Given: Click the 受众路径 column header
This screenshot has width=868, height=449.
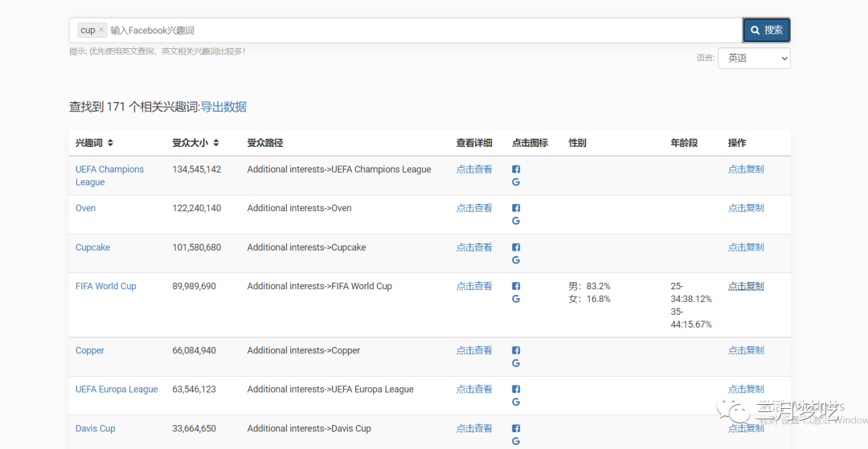Looking at the screenshot, I should [x=265, y=143].
